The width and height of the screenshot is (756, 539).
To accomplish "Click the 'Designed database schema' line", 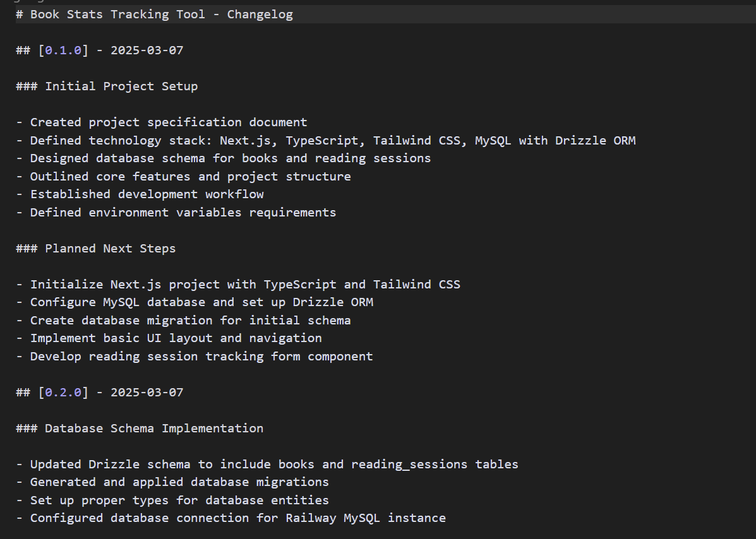I will coord(230,158).
